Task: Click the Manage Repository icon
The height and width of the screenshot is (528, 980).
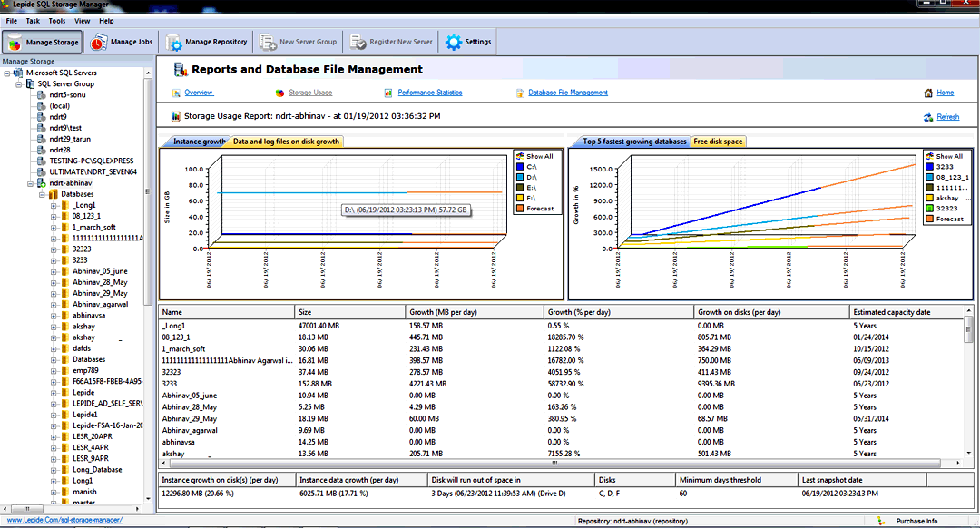Action: click(x=173, y=43)
